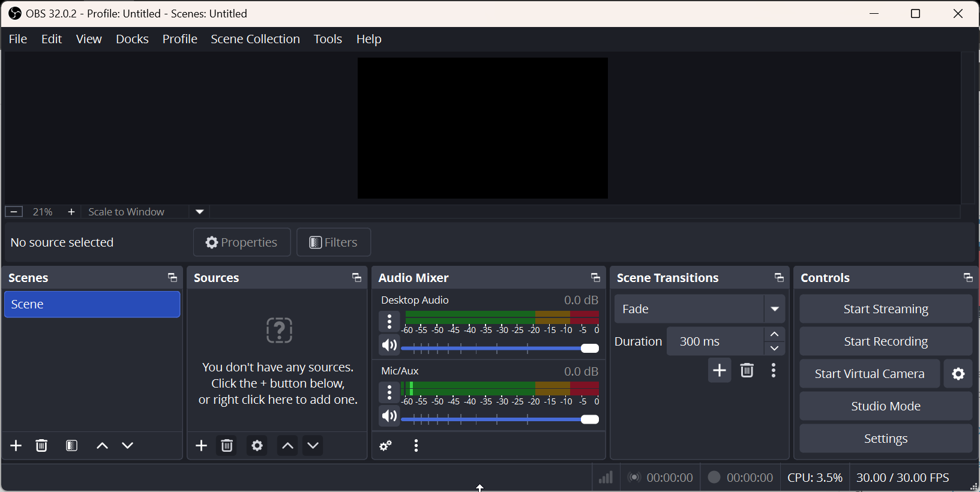Toggle Studio Mode
Screen dimensions: 980x492
tap(885, 406)
